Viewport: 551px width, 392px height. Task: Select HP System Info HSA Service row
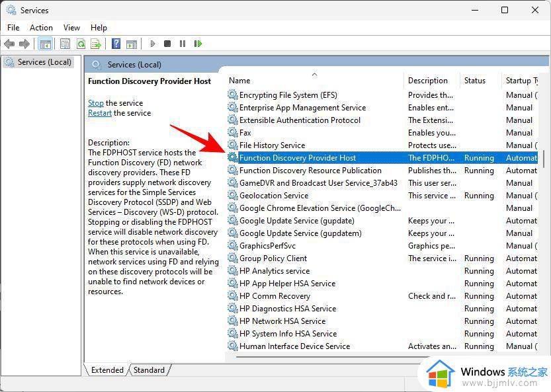pyautogui.click(x=382, y=334)
